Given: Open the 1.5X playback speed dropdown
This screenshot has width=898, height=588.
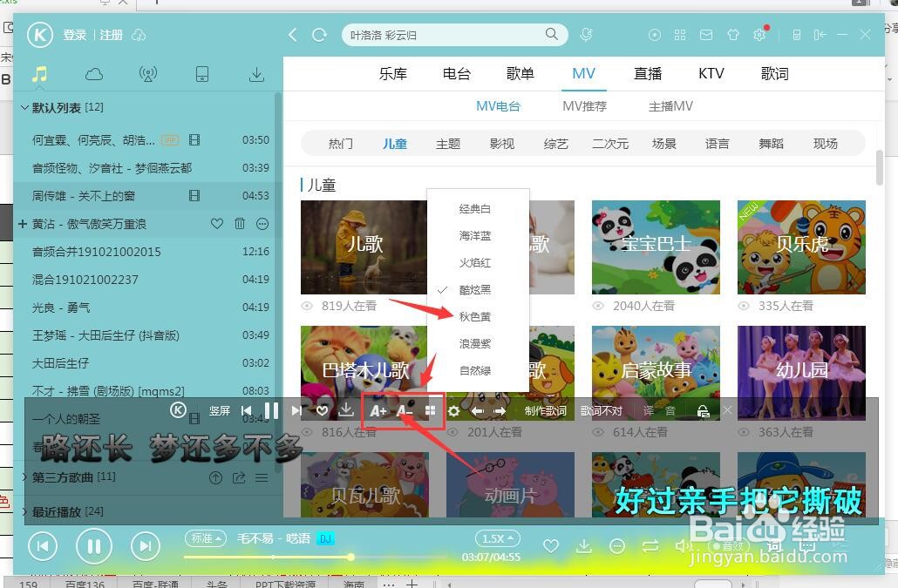Looking at the screenshot, I should point(496,539).
